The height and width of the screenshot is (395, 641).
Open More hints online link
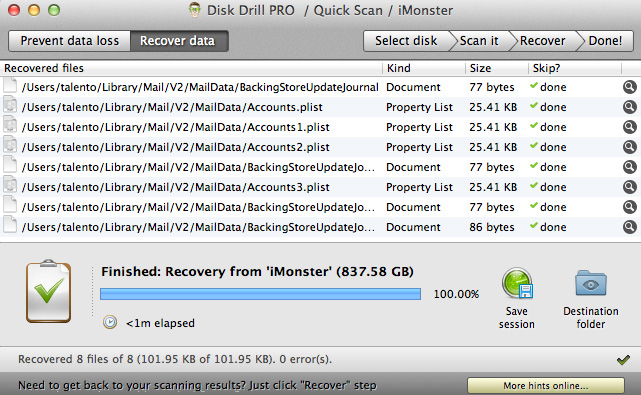546,386
